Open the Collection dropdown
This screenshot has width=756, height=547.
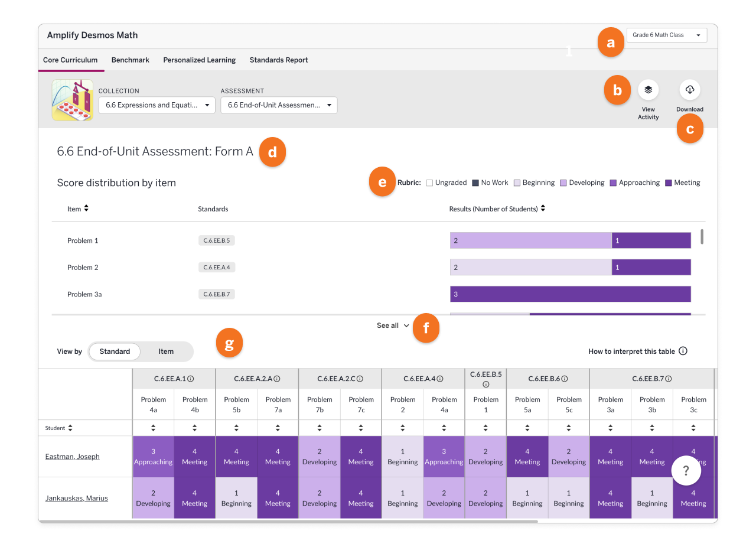[x=157, y=105]
